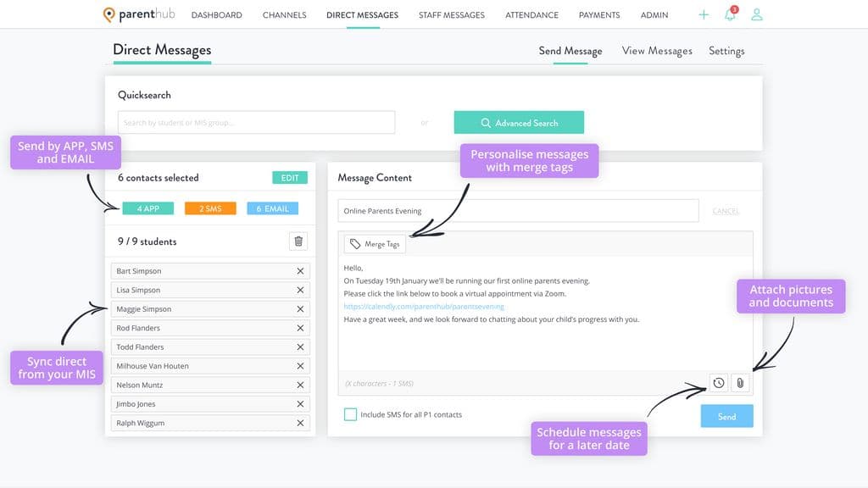Open the user profile icon
This screenshot has width=868, height=488.
coord(757,14)
